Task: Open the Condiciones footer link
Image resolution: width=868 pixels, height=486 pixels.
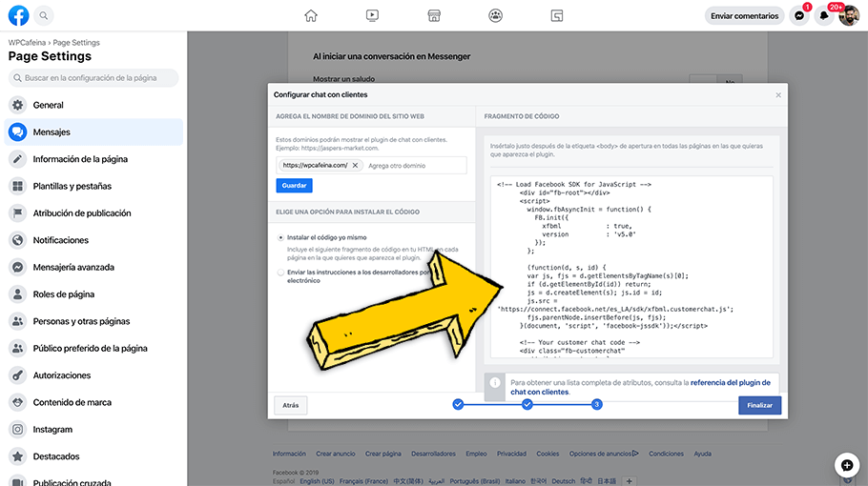Action: (x=666, y=454)
